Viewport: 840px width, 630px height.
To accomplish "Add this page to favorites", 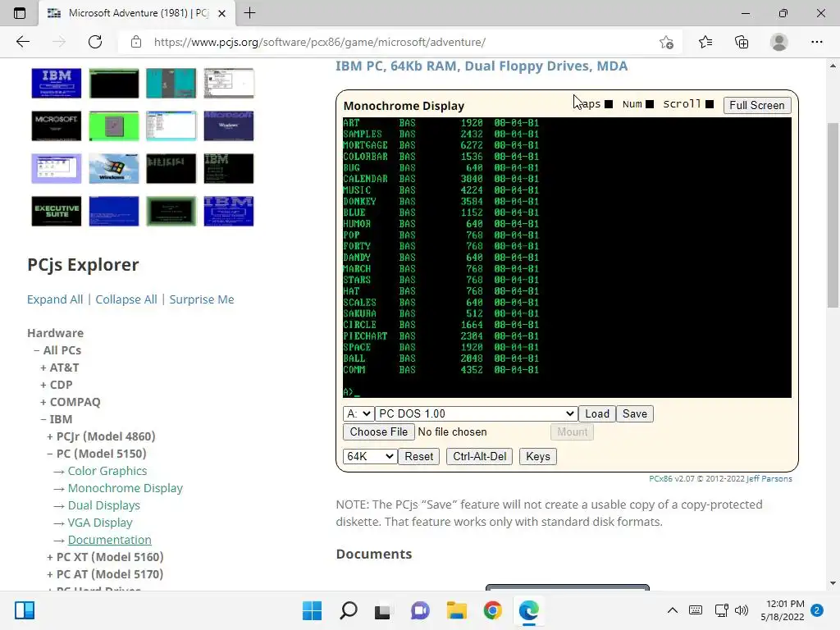I will [666, 42].
